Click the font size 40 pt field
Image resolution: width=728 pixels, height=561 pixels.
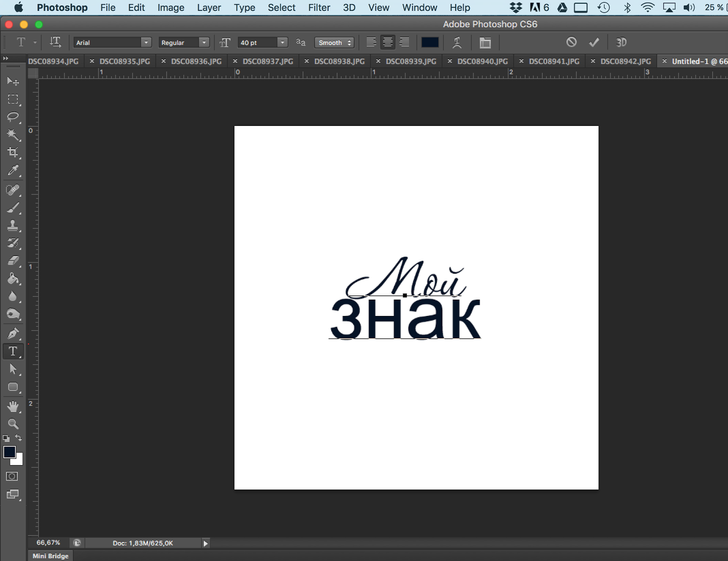pos(258,42)
